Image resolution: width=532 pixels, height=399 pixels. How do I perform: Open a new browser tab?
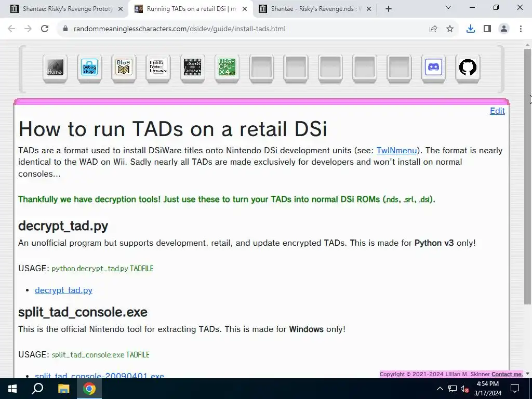coord(389,9)
